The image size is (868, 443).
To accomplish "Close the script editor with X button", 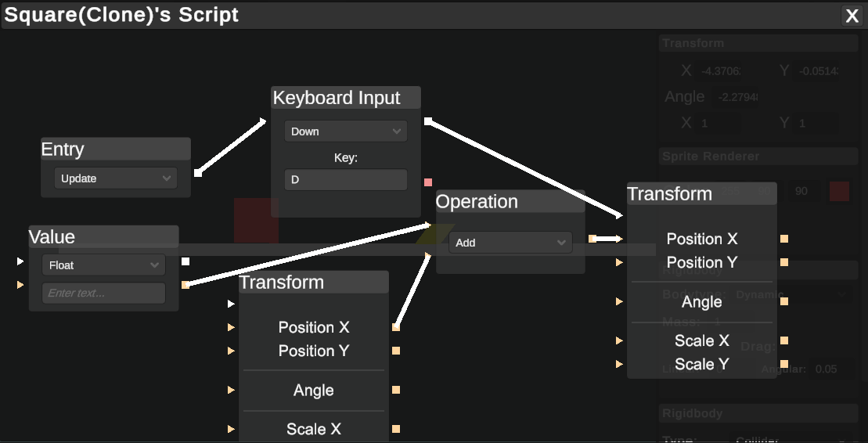I will [x=852, y=16].
